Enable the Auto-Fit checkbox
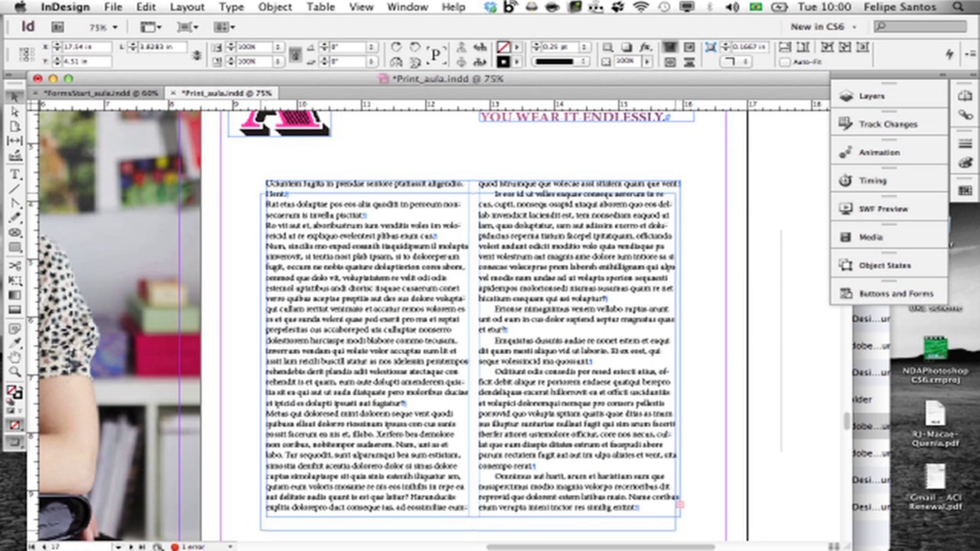The height and width of the screenshot is (551, 980). 784,62
